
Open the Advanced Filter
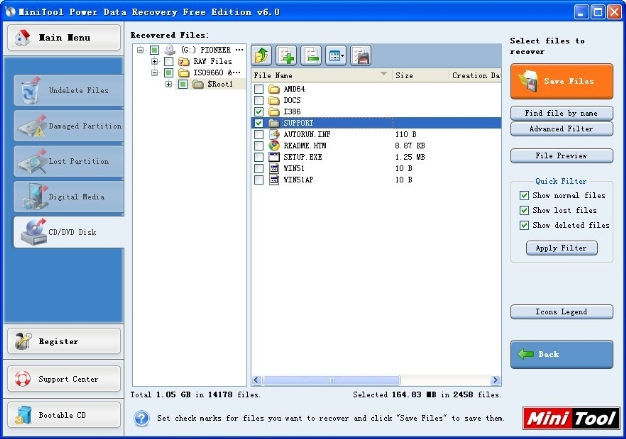(x=561, y=129)
